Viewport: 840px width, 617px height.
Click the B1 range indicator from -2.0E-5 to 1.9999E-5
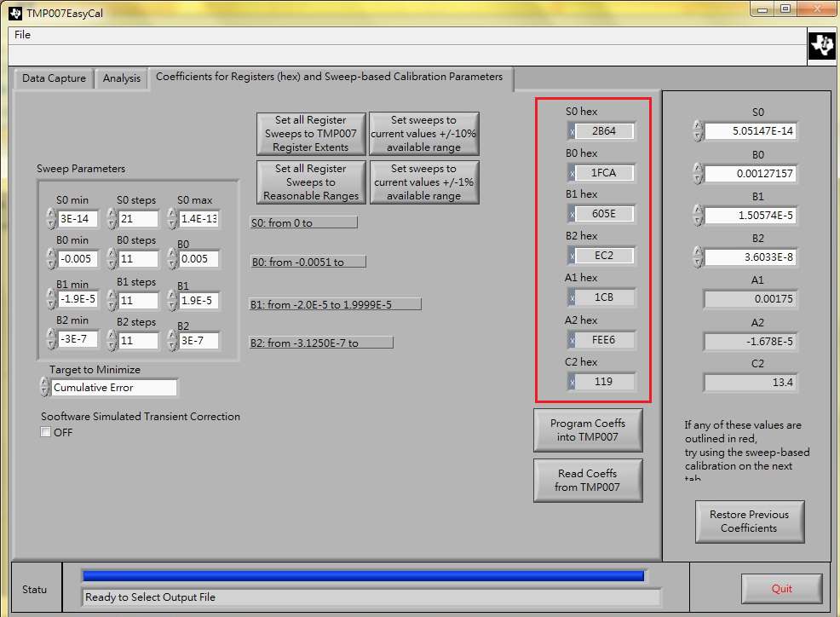pyautogui.click(x=336, y=304)
